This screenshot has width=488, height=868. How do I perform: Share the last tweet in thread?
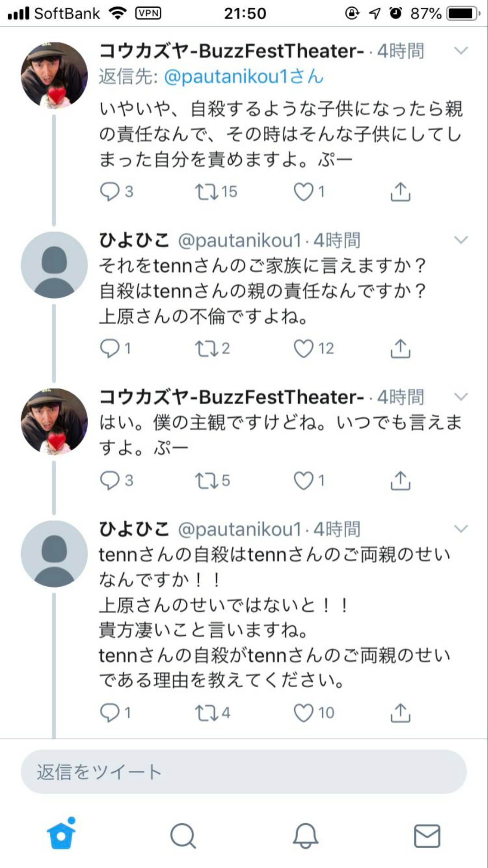click(x=400, y=713)
